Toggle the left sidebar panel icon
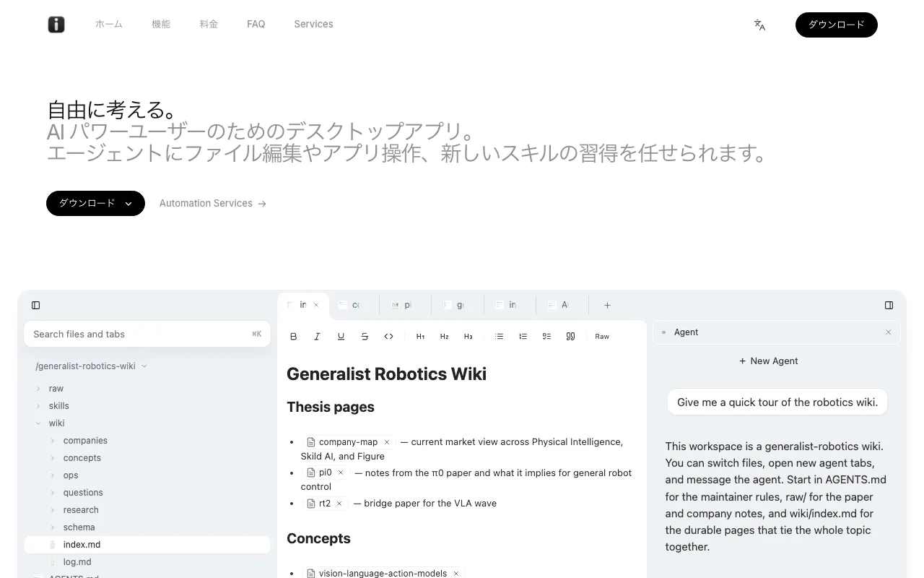This screenshot has height=578, width=924. 36,305
